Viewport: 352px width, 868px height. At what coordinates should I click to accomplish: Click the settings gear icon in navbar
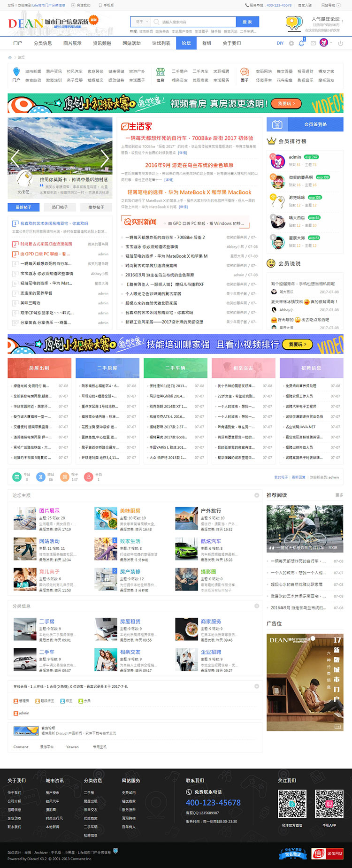291,43
